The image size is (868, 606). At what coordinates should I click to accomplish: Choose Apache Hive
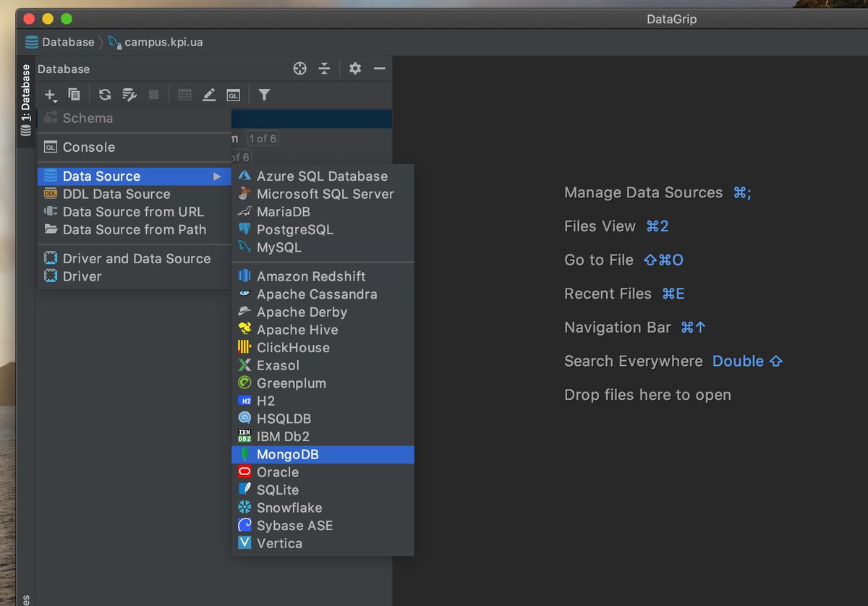click(323, 330)
